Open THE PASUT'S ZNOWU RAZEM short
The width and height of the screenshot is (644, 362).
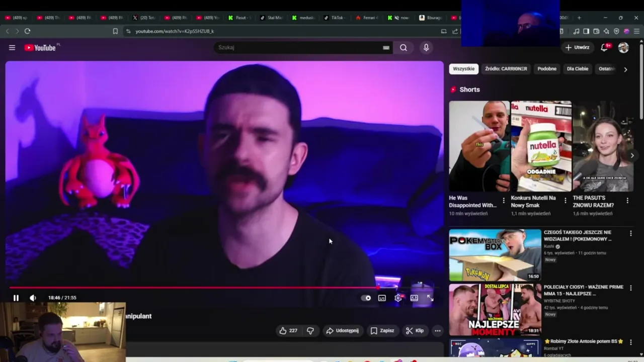603,146
